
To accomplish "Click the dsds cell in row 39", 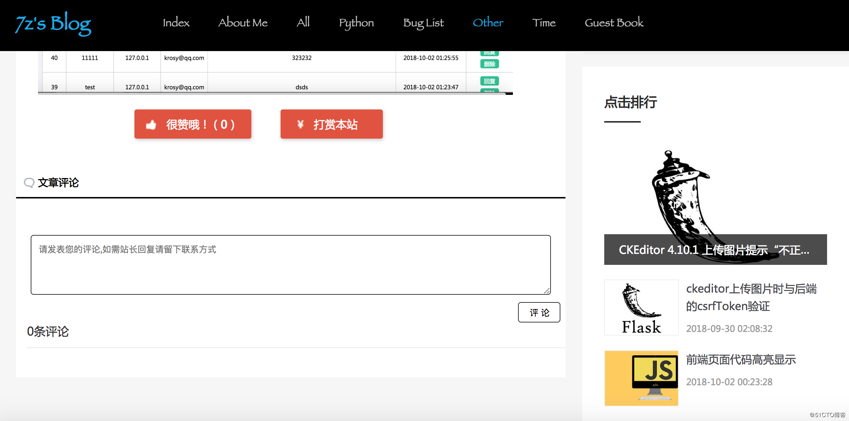I will pyautogui.click(x=302, y=87).
